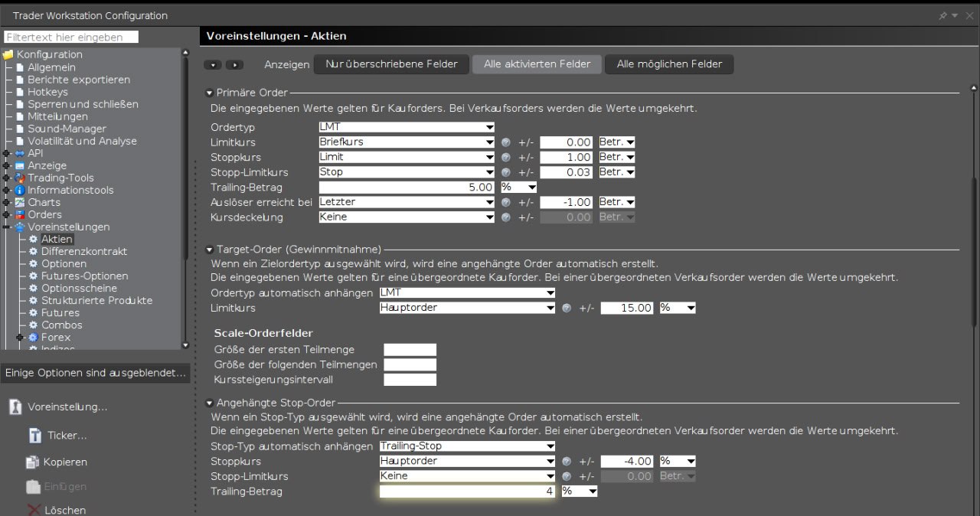Collapse the Primäre Order section

click(210, 93)
